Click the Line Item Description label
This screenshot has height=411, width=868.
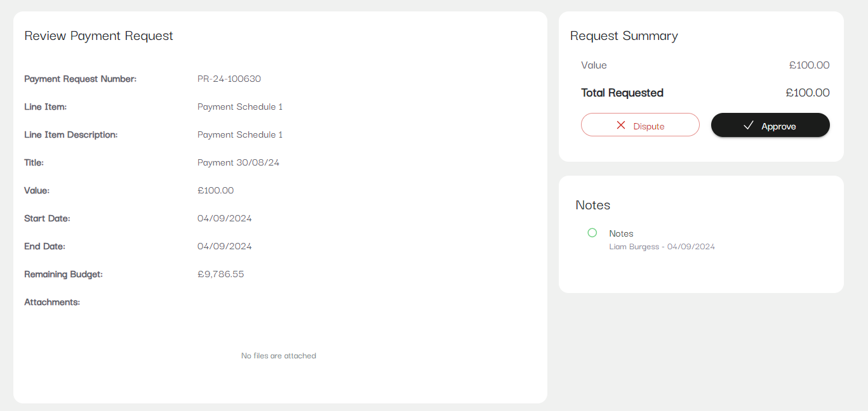click(71, 134)
